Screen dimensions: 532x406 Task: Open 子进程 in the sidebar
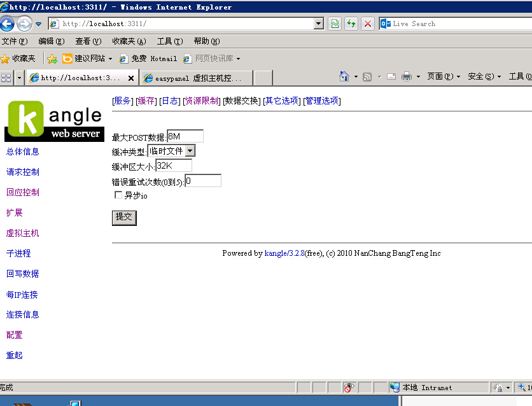click(18, 253)
